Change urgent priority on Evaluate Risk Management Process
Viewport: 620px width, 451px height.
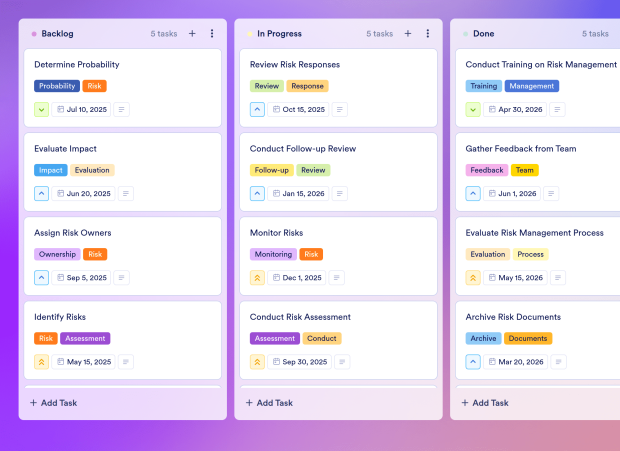(x=473, y=278)
